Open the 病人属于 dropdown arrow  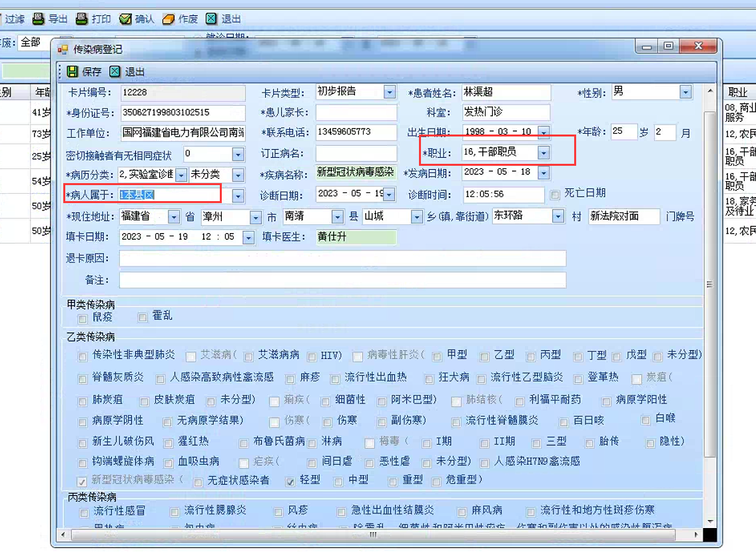pyautogui.click(x=238, y=196)
